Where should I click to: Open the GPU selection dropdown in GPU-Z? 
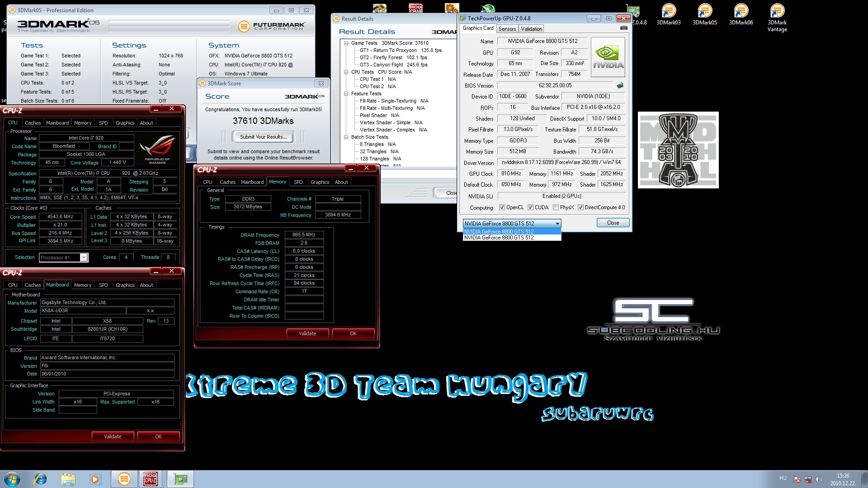tap(512, 223)
